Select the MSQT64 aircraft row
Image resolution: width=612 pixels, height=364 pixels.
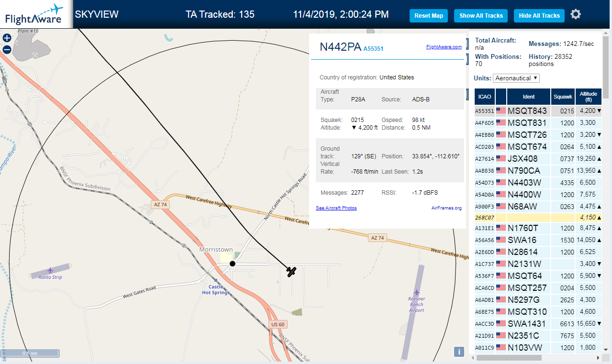click(x=538, y=276)
